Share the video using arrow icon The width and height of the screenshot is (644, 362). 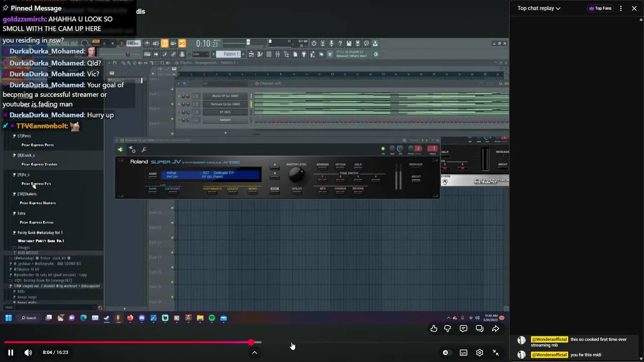click(x=496, y=328)
